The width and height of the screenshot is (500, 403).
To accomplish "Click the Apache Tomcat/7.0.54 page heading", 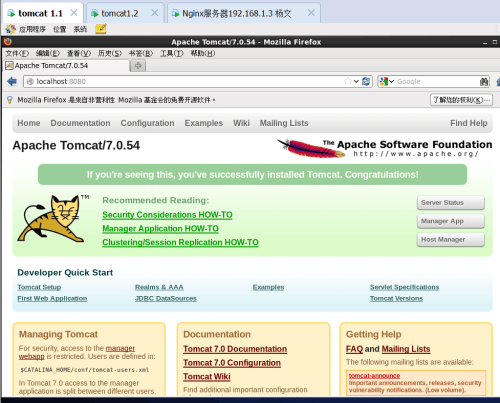I will pyautogui.click(x=76, y=146).
